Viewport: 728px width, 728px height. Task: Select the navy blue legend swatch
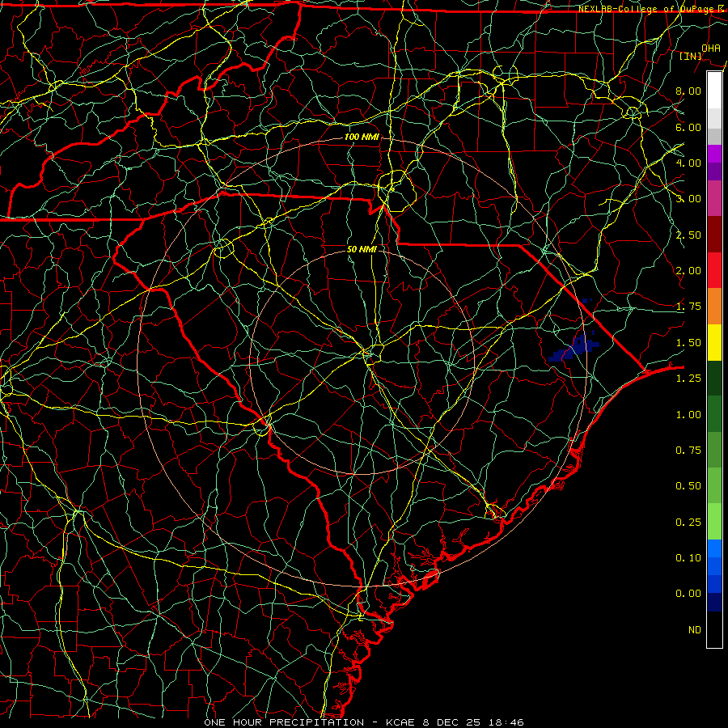(x=714, y=603)
